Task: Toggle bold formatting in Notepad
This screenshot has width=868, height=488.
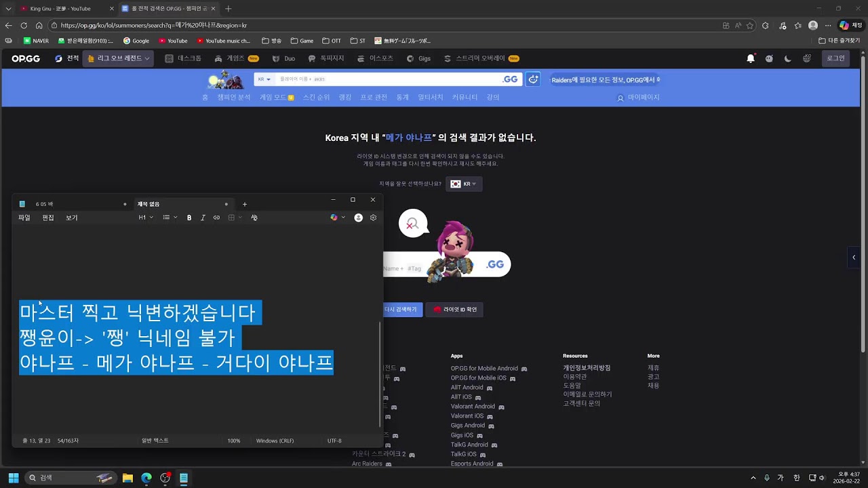Action: pyautogui.click(x=189, y=218)
